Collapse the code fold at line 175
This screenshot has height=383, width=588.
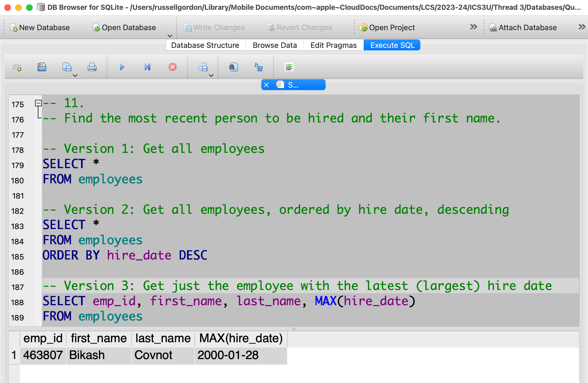[x=38, y=103]
